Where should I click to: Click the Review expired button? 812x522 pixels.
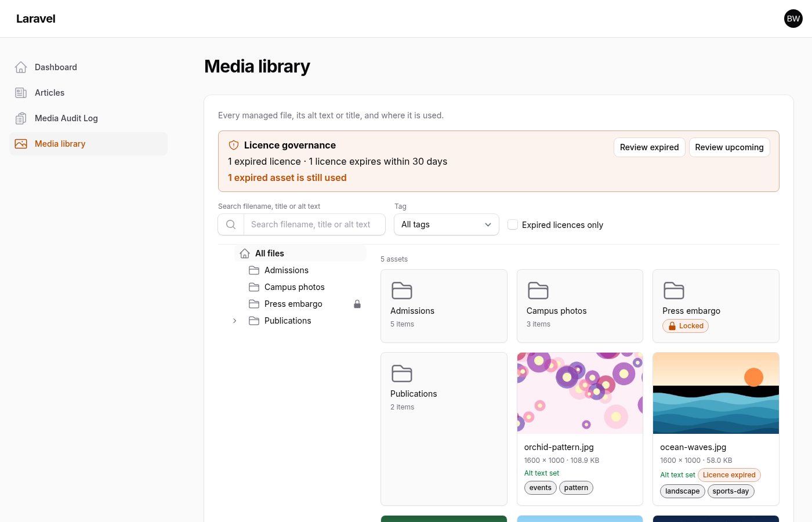pos(650,147)
